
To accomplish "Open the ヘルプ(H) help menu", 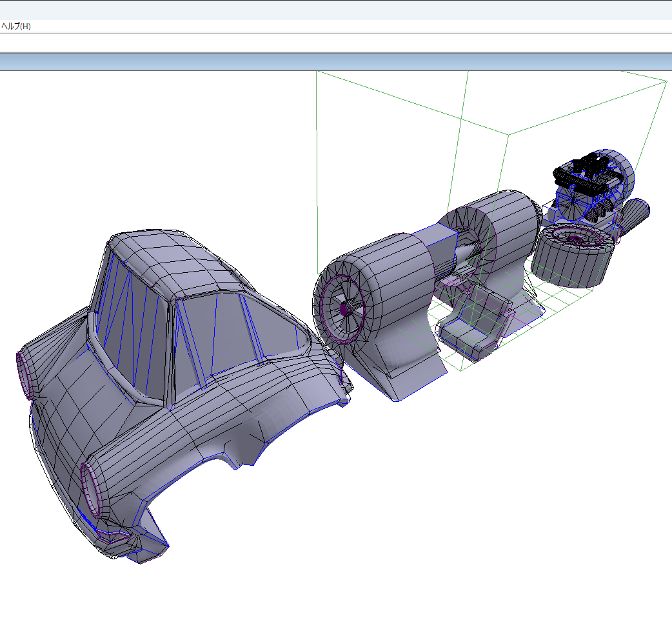I will click(15, 26).
